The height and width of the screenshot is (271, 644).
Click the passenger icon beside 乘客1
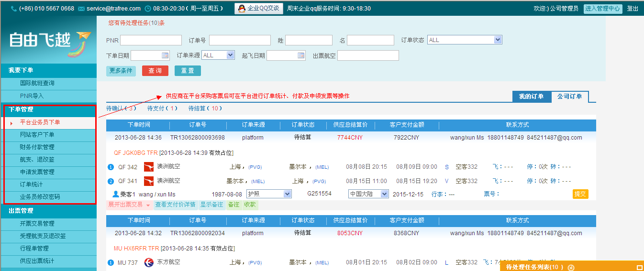click(x=115, y=194)
